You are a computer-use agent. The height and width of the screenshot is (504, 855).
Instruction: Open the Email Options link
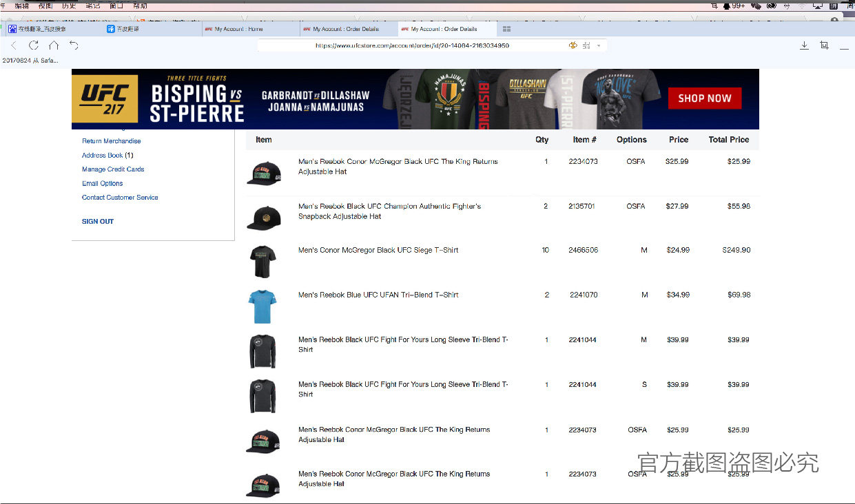pos(102,184)
